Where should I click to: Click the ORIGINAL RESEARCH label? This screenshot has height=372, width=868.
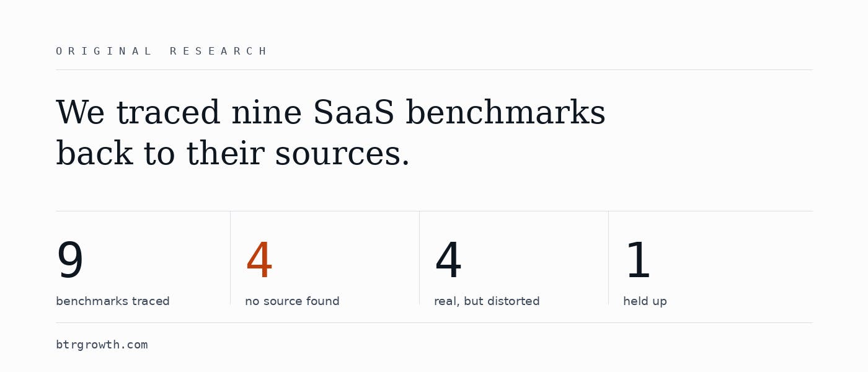point(161,51)
